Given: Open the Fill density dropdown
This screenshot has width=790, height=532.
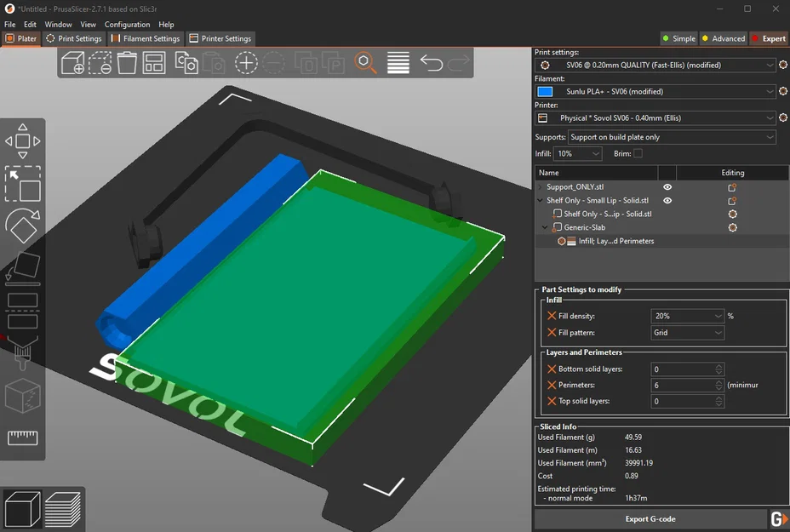Looking at the screenshot, I should [x=687, y=316].
